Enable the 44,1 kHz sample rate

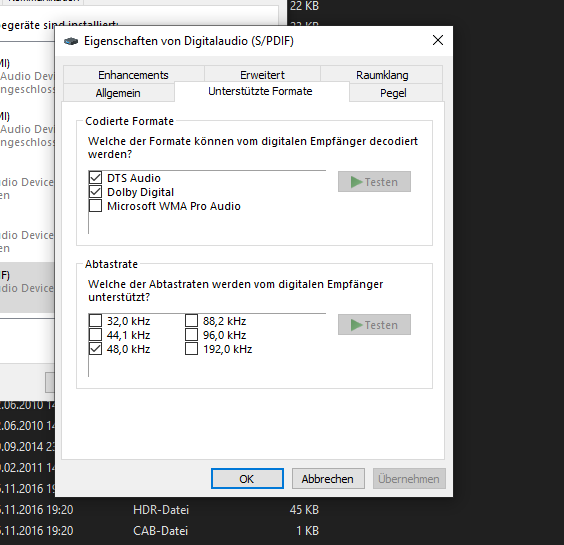pyautogui.click(x=95, y=335)
